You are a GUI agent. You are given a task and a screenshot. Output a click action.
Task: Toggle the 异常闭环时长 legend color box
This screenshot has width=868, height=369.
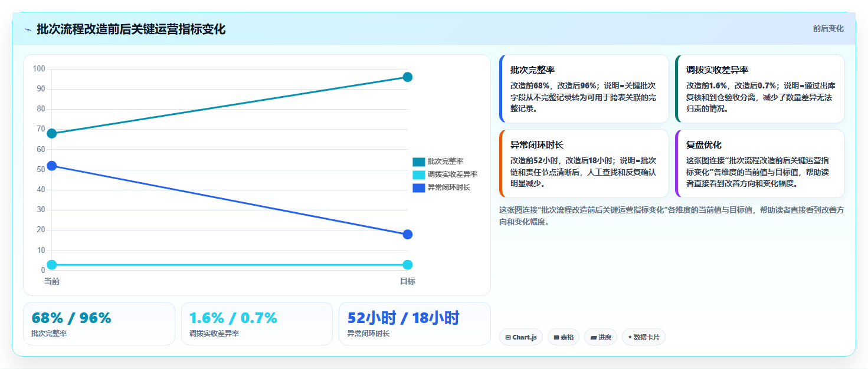(418, 187)
